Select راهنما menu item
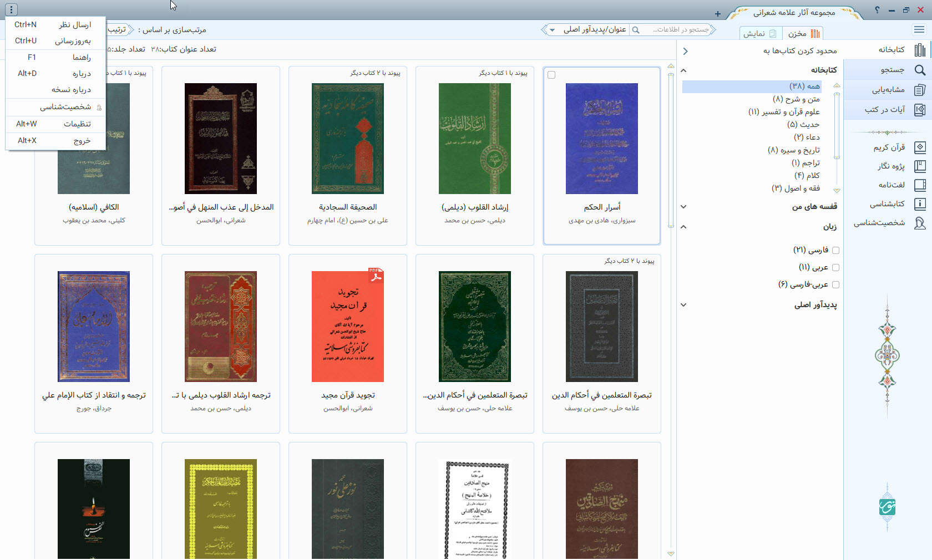Image resolution: width=932 pixels, height=560 pixels. click(x=55, y=57)
